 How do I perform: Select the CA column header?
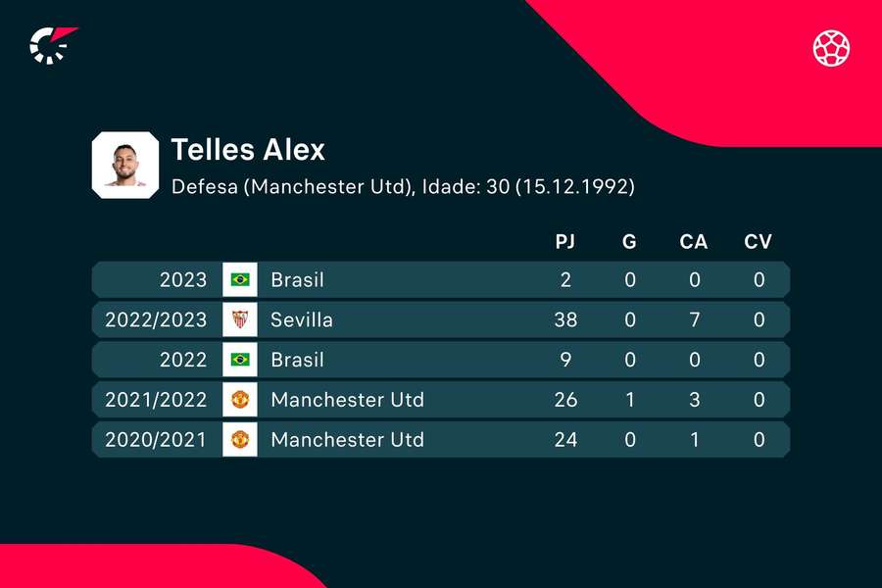[x=693, y=241]
